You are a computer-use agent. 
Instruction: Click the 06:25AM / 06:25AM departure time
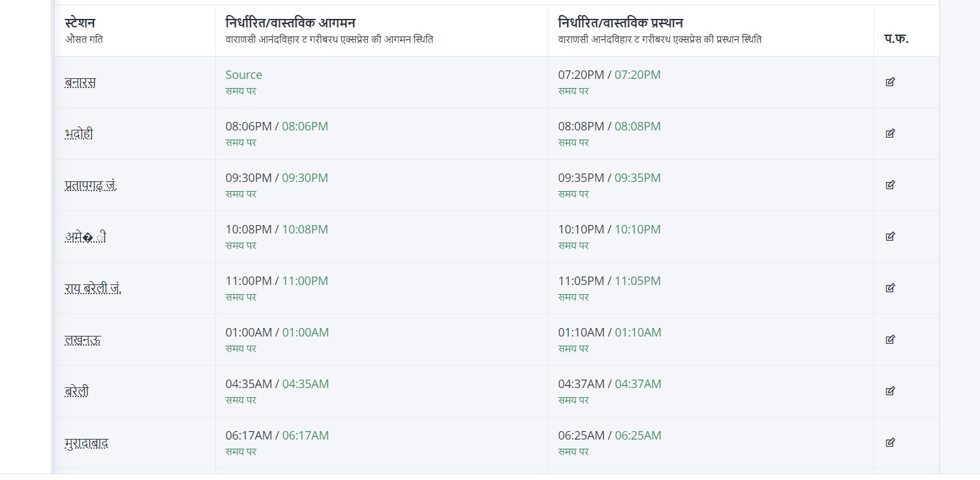tap(609, 436)
